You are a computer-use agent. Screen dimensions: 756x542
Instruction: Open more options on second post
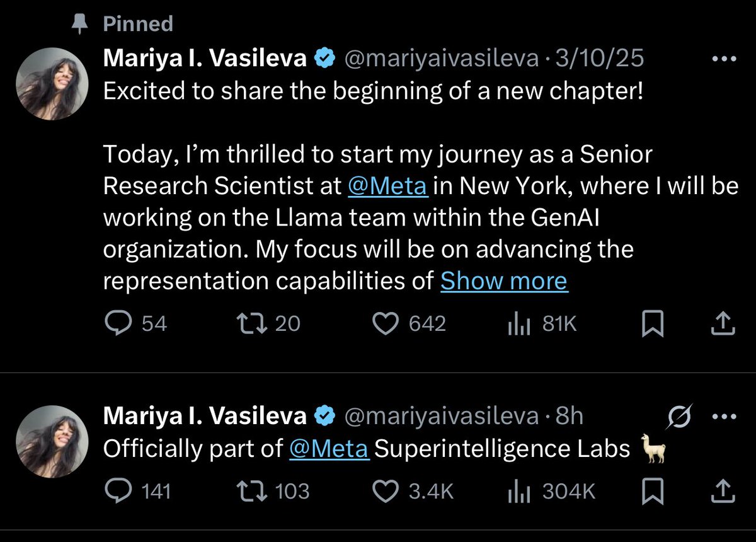pos(723,416)
